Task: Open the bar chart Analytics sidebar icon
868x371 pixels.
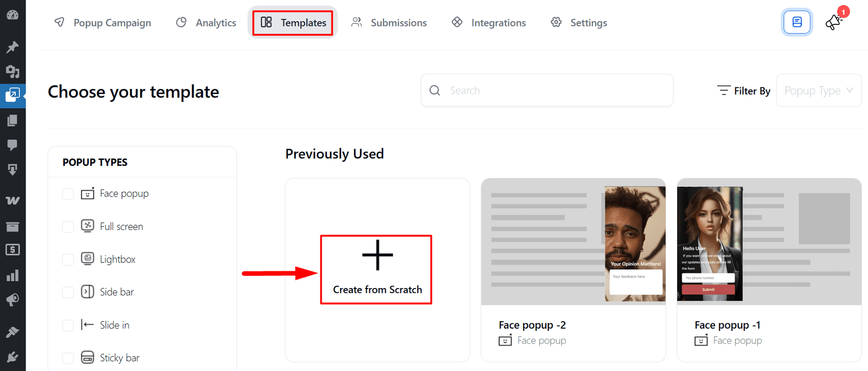Action: point(12,276)
